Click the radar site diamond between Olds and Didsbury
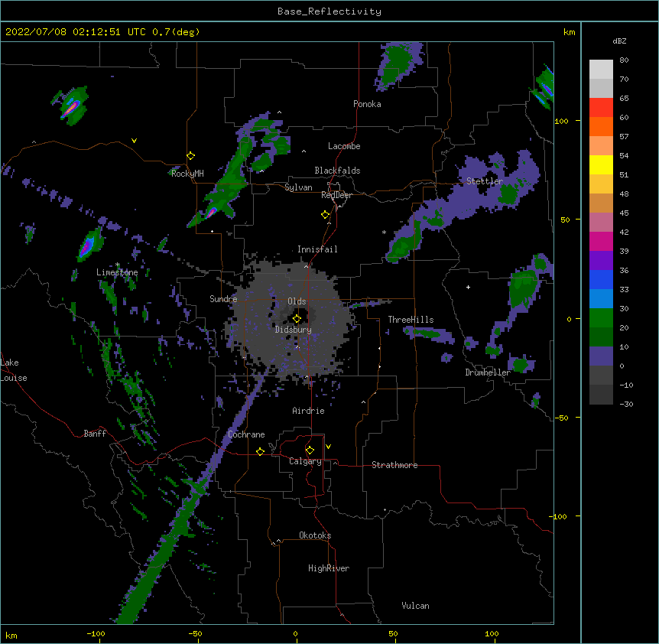Screen dimensions: 659x644 coord(297,319)
